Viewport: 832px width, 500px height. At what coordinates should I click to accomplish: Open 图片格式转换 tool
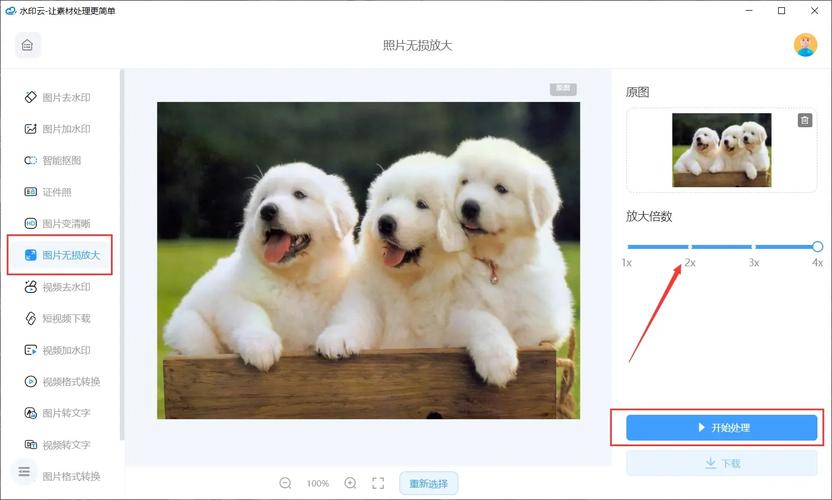(71, 477)
